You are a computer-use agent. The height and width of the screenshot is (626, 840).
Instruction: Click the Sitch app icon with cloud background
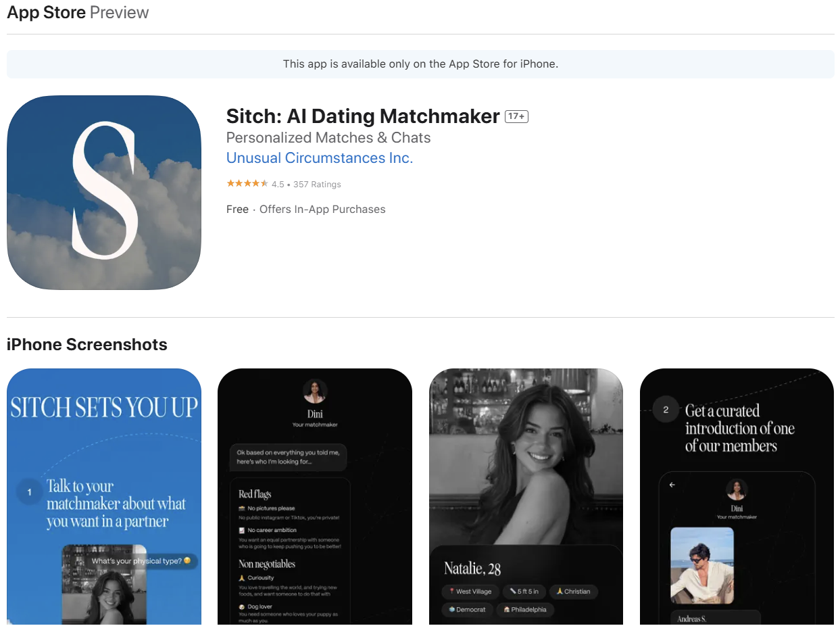pos(104,193)
